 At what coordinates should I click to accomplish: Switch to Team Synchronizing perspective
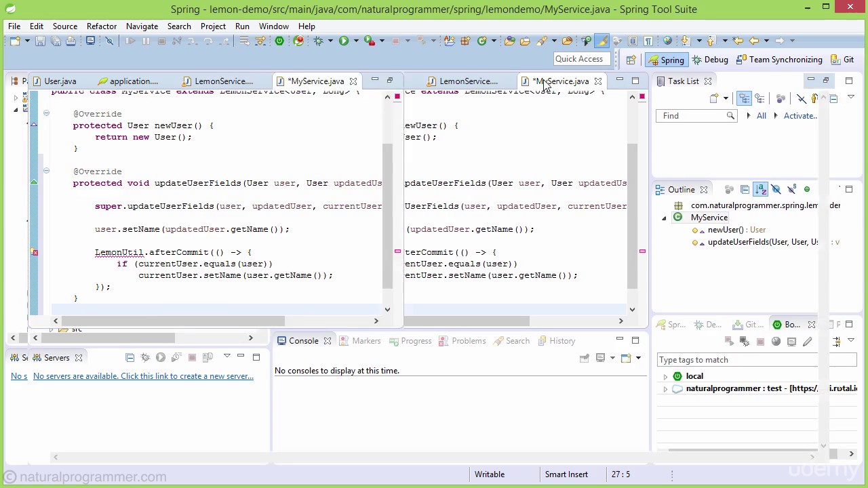click(x=779, y=60)
